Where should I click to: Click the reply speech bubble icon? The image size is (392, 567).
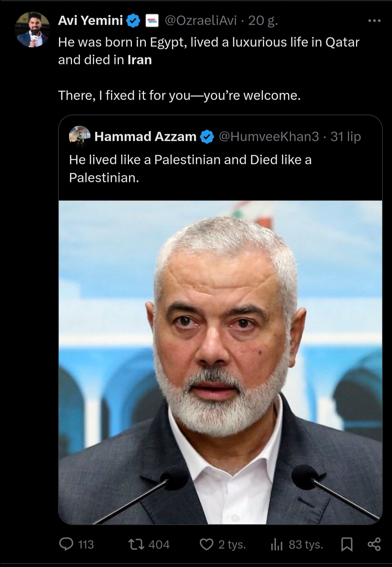[x=66, y=544]
